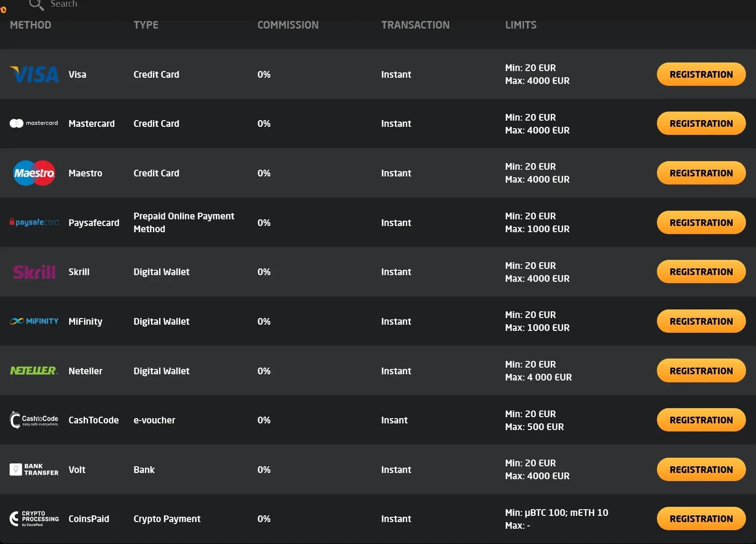Click the Skrill logo icon
The height and width of the screenshot is (544, 756).
(34, 272)
